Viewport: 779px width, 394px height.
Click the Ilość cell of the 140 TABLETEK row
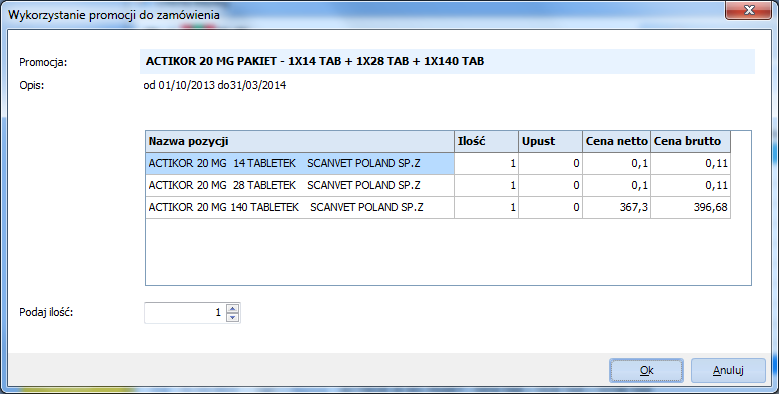486,207
